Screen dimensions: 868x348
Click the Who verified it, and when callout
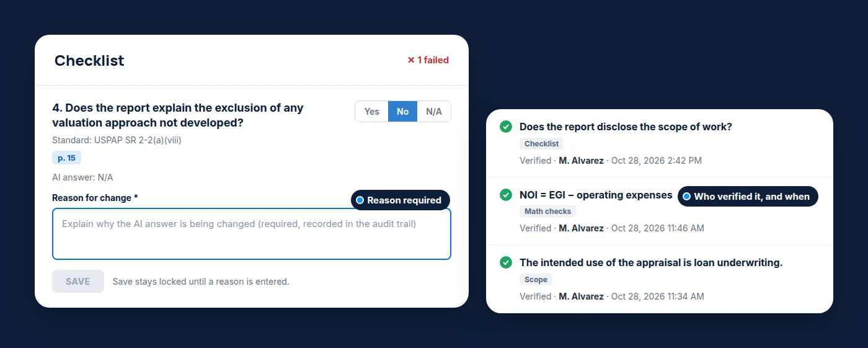(x=748, y=196)
